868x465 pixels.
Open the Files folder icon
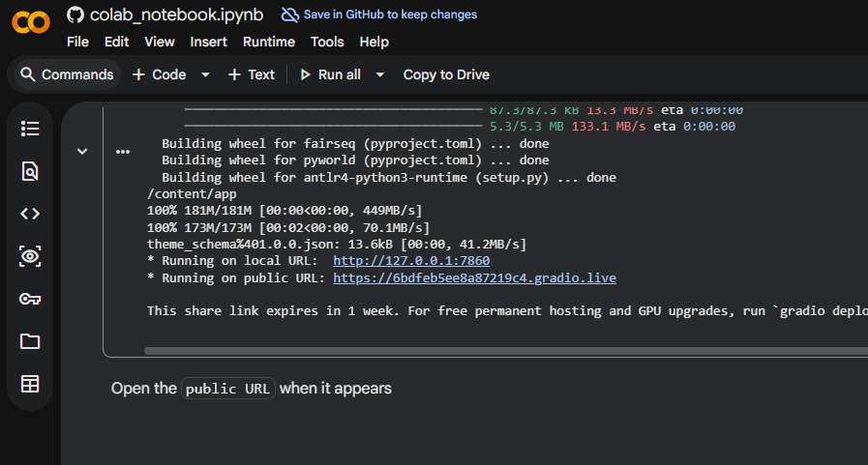pyautogui.click(x=30, y=341)
